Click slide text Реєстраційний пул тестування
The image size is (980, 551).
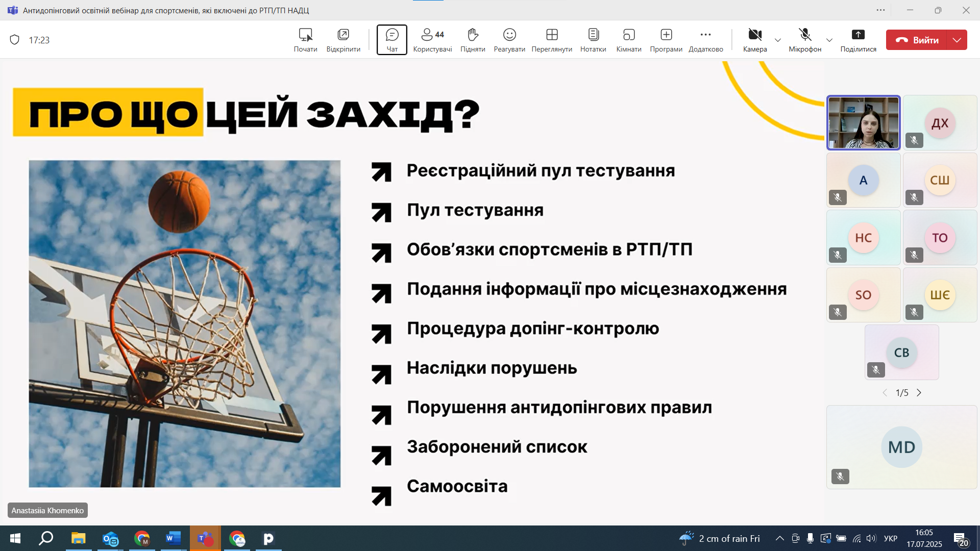coord(541,171)
